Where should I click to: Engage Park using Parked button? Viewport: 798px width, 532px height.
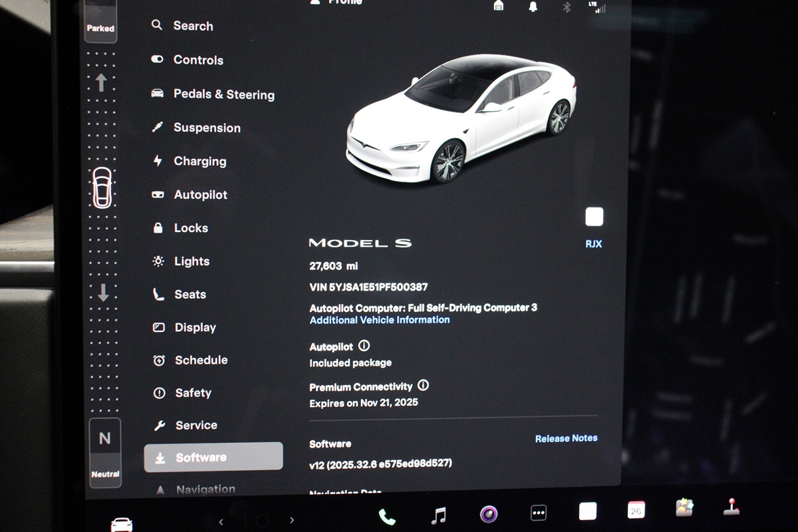[x=100, y=27]
